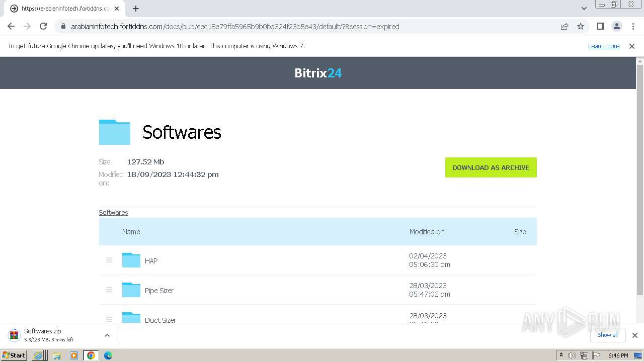Click the Bitrix24 logo

pos(318,73)
